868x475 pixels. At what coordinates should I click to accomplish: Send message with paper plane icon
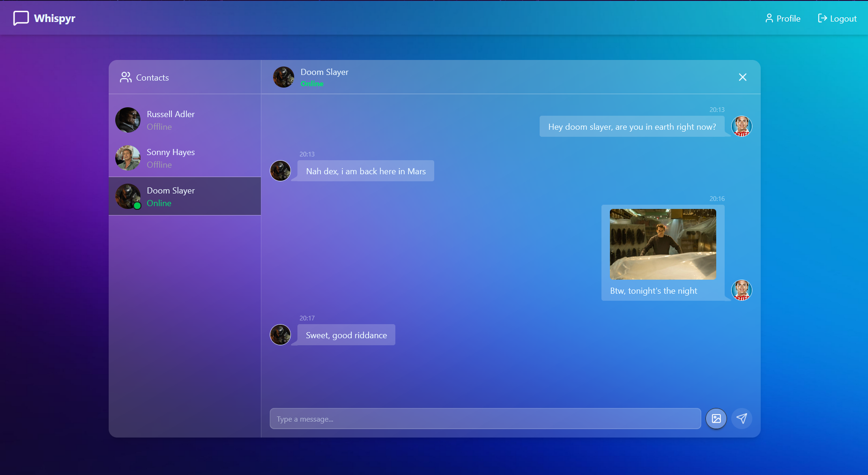coord(742,419)
